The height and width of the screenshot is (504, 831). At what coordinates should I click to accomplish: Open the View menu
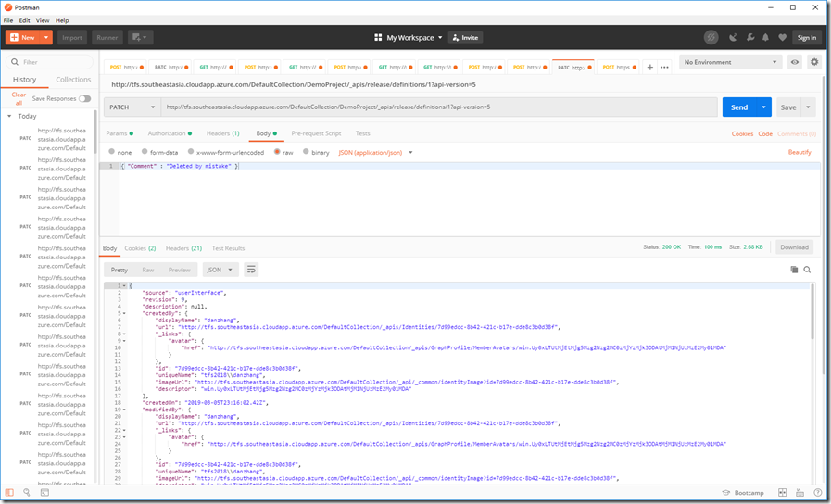pyautogui.click(x=43, y=20)
